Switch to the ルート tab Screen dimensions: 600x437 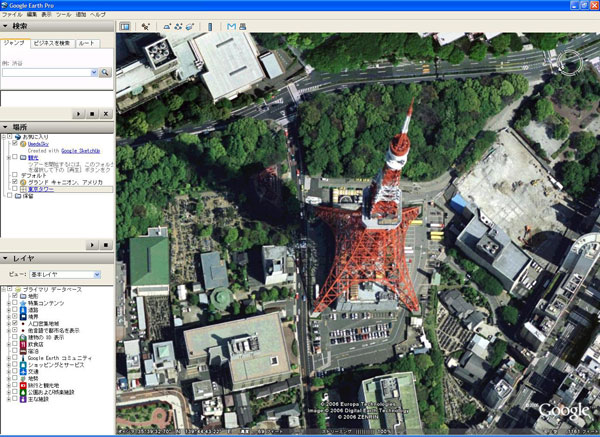87,43
